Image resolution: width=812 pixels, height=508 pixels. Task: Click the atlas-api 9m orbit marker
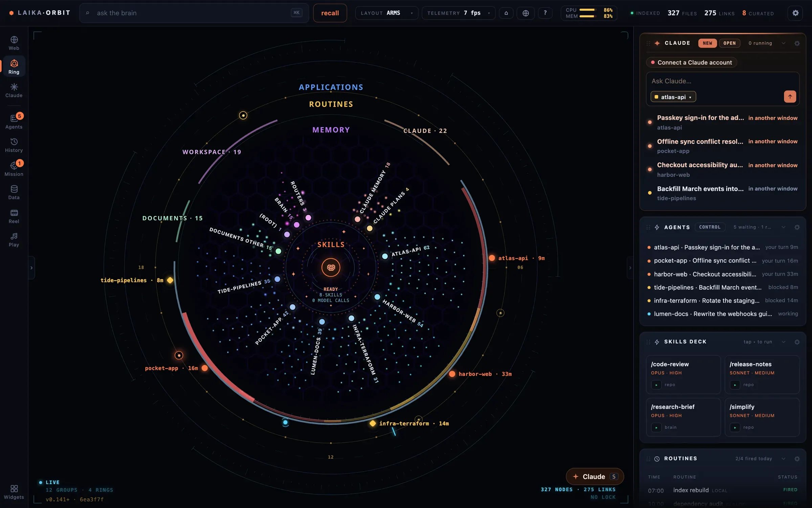(492, 258)
